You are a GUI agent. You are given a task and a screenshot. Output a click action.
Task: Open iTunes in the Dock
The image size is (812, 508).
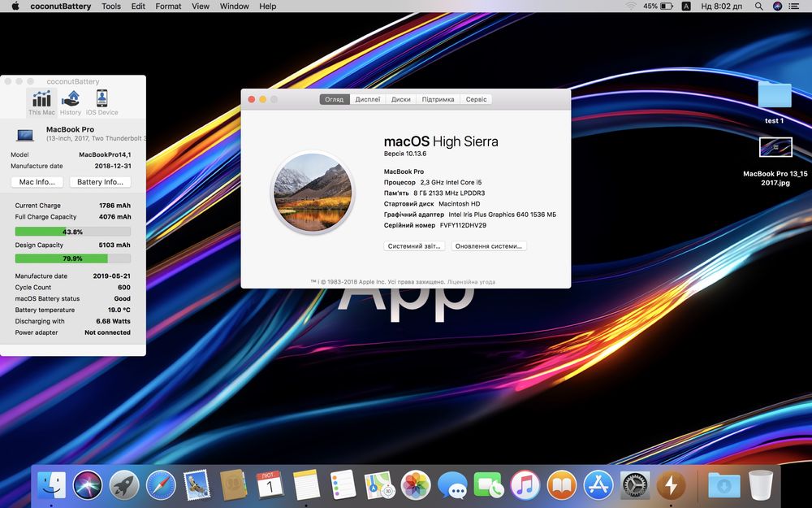[x=525, y=486]
